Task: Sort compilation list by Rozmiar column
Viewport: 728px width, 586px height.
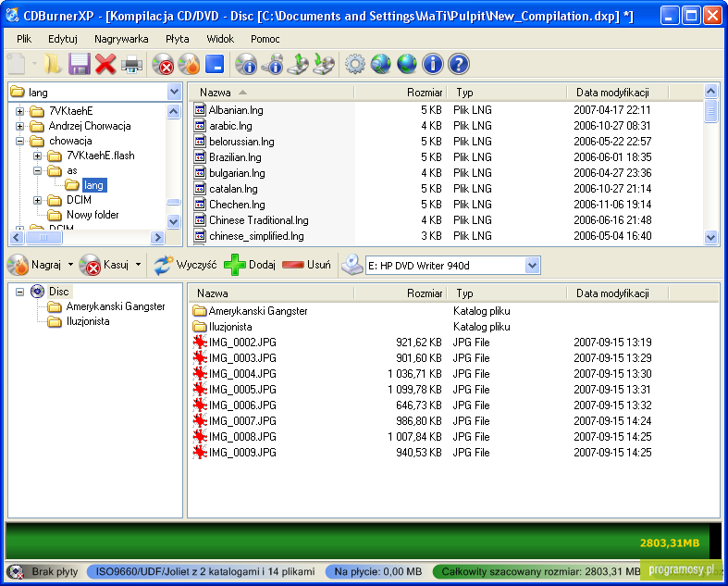Action: coord(401,293)
